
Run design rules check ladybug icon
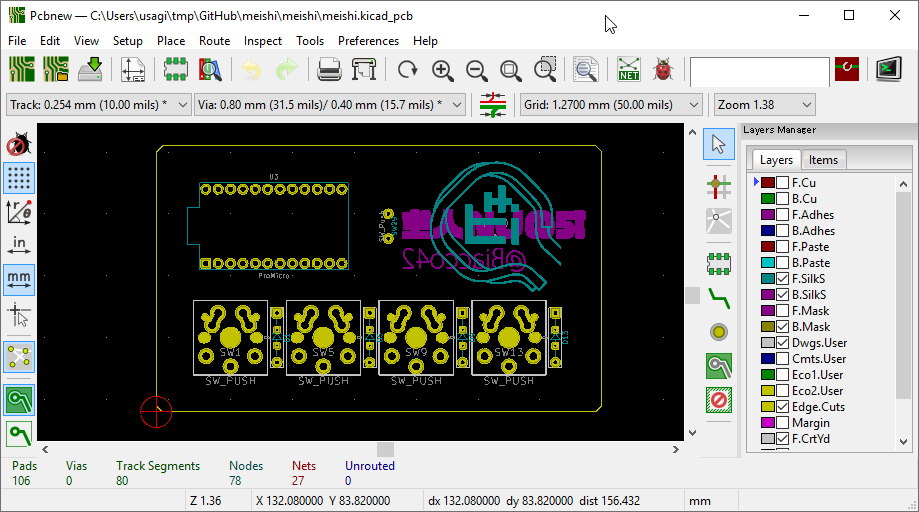(663, 69)
